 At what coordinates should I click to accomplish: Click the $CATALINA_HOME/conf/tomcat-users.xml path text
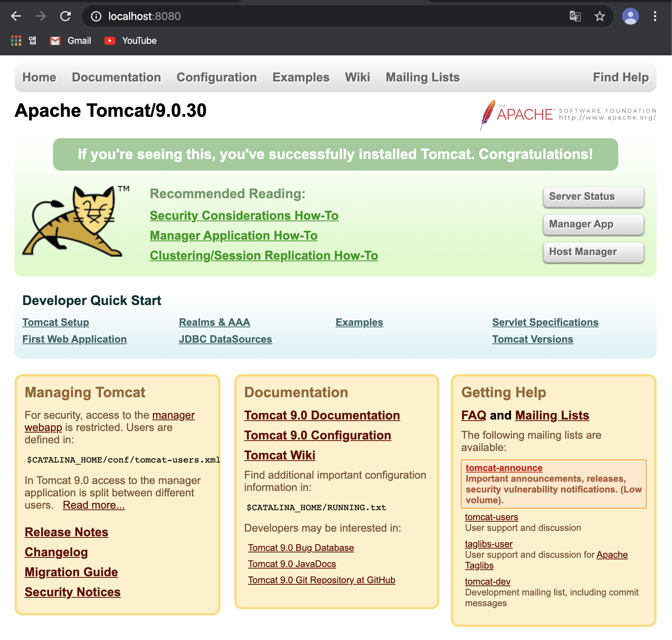tap(123, 460)
